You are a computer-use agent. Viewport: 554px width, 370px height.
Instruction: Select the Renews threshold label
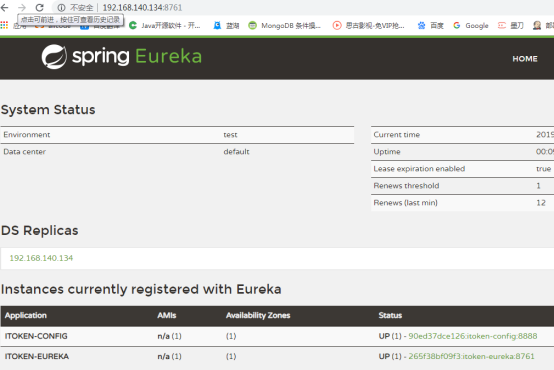click(406, 186)
